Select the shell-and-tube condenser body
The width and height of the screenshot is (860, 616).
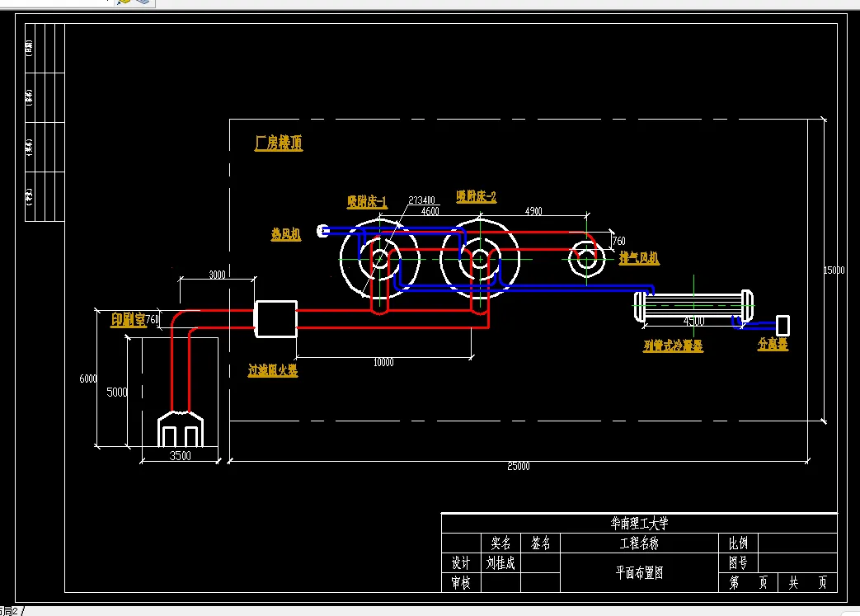pyautogui.click(x=693, y=306)
